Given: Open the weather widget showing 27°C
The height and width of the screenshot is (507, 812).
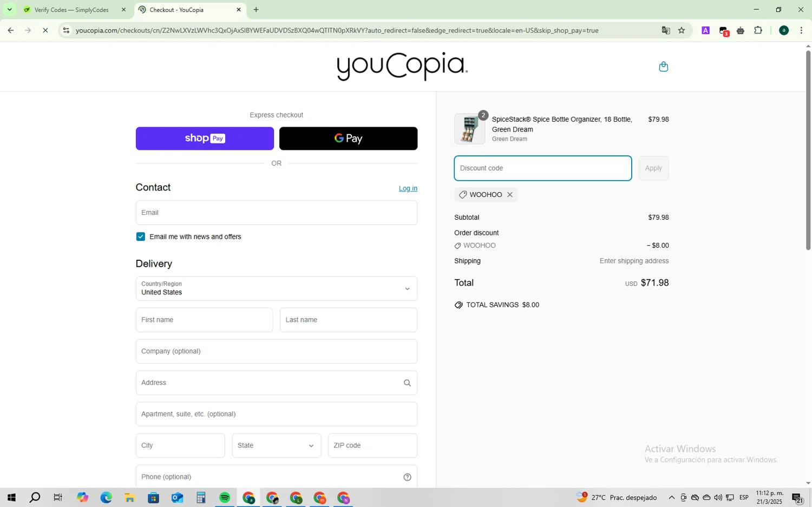Looking at the screenshot, I should 617,498.
